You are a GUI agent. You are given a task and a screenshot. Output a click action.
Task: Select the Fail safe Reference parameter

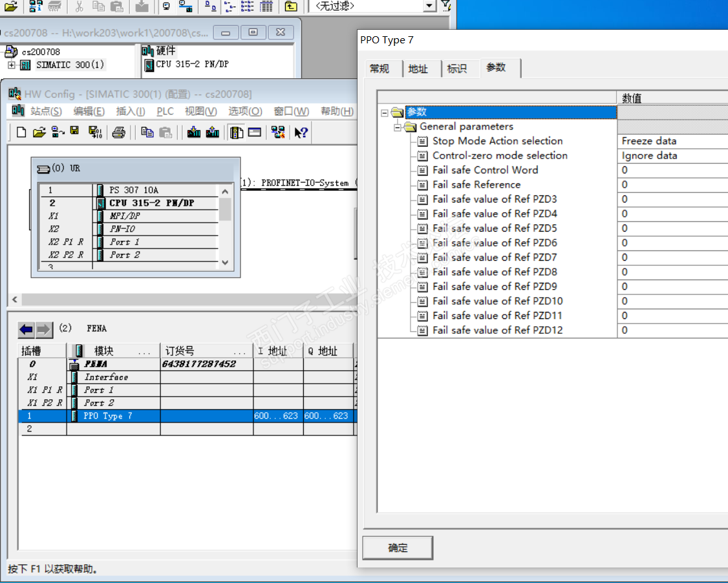click(x=476, y=184)
